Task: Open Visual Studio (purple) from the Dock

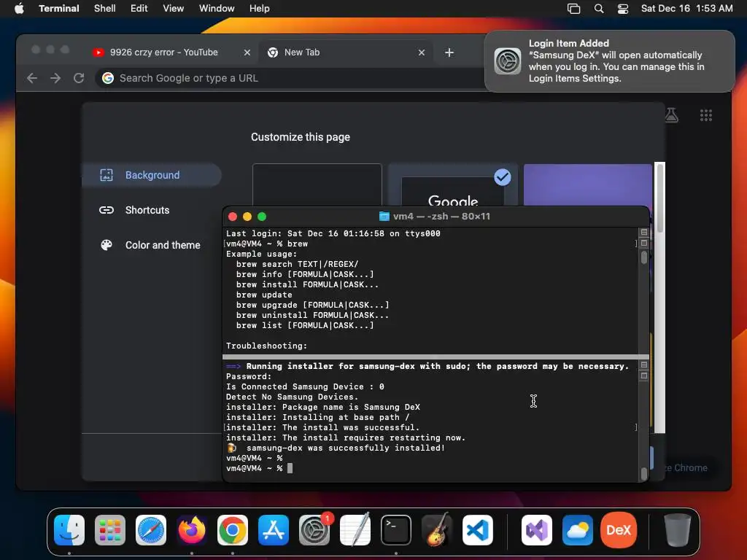Action: 537,530
